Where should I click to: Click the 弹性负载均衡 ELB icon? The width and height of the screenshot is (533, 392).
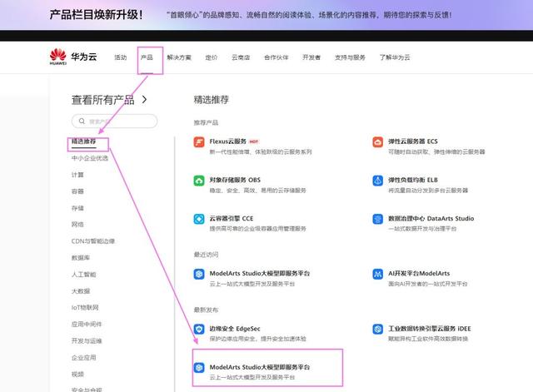coord(377,181)
